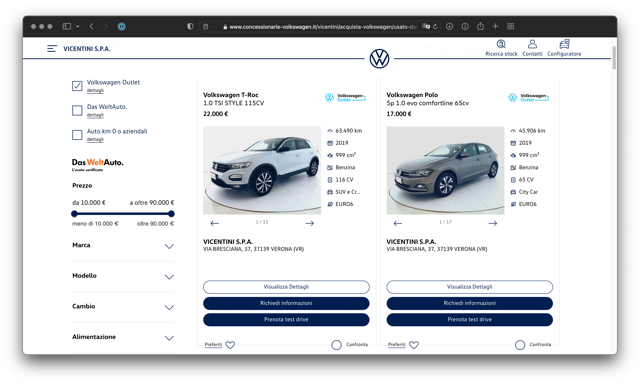Click Prenota test drive for Polo

point(469,320)
